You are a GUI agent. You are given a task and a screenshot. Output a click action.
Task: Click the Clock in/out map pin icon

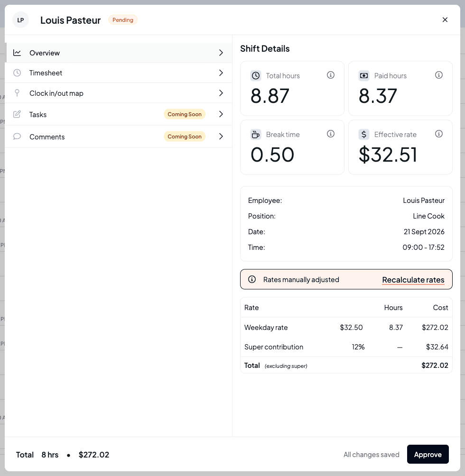pos(17,93)
